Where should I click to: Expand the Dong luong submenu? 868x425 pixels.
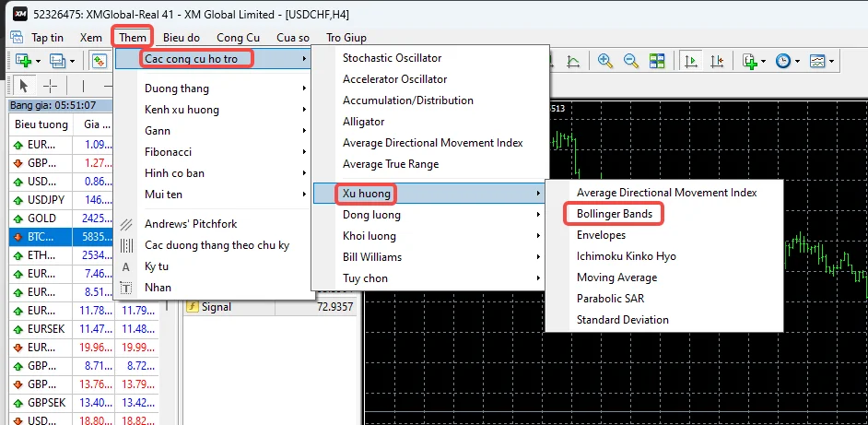point(430,215)
